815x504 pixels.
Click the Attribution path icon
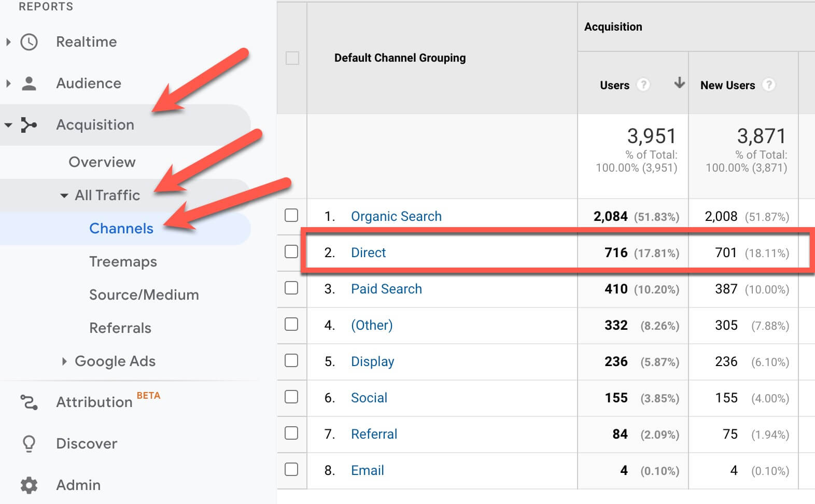pos(29,402)
